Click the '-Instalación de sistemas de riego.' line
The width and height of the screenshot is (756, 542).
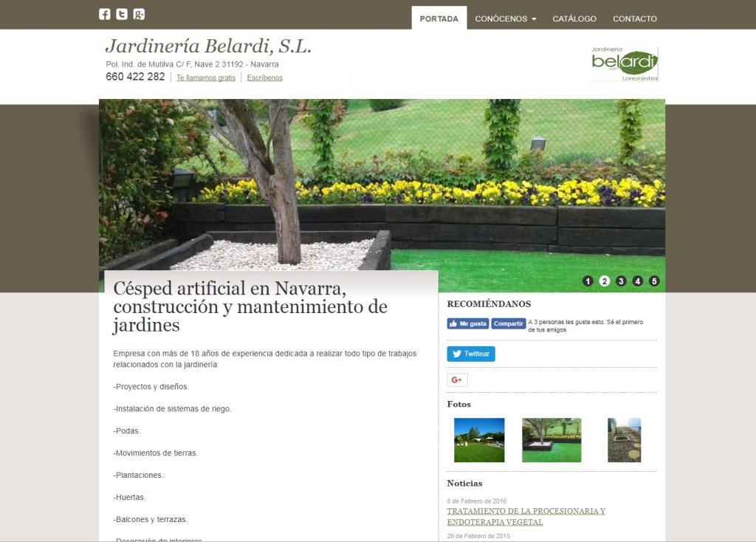point(172,409)
